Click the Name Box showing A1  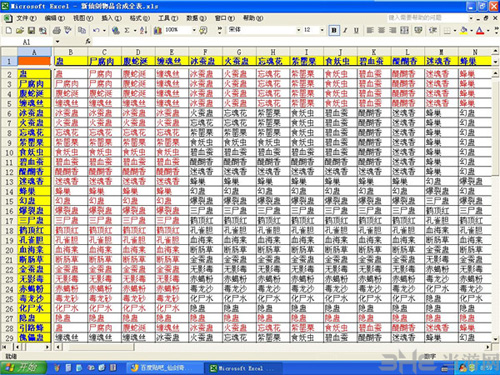click(27, 41)
